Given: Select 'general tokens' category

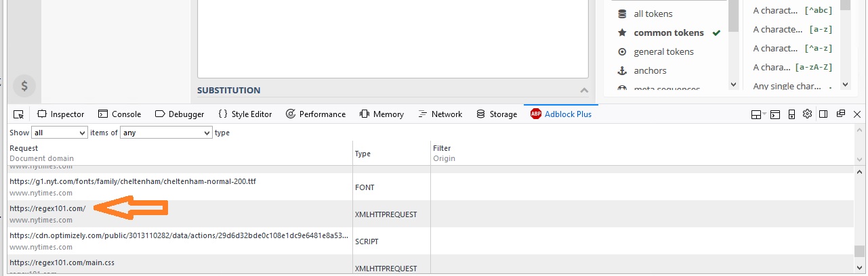Looking at the screenshot, I should point(664,51).
